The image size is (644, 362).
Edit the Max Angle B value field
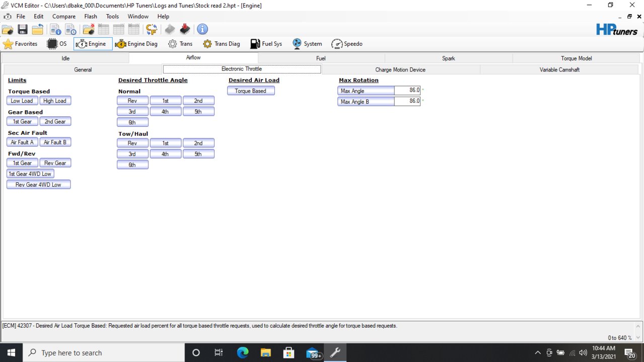[407, 101]
